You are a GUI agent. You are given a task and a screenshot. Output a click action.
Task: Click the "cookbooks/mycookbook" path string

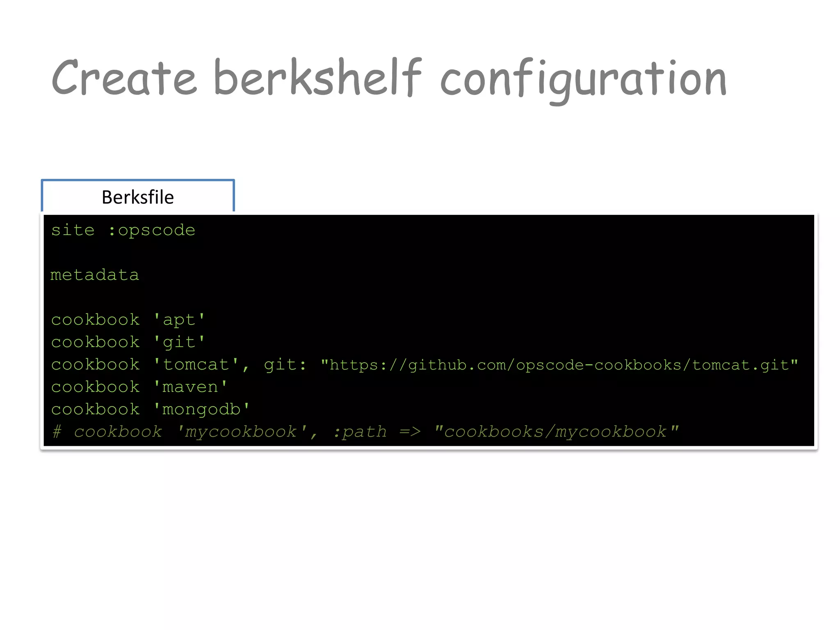556,432
